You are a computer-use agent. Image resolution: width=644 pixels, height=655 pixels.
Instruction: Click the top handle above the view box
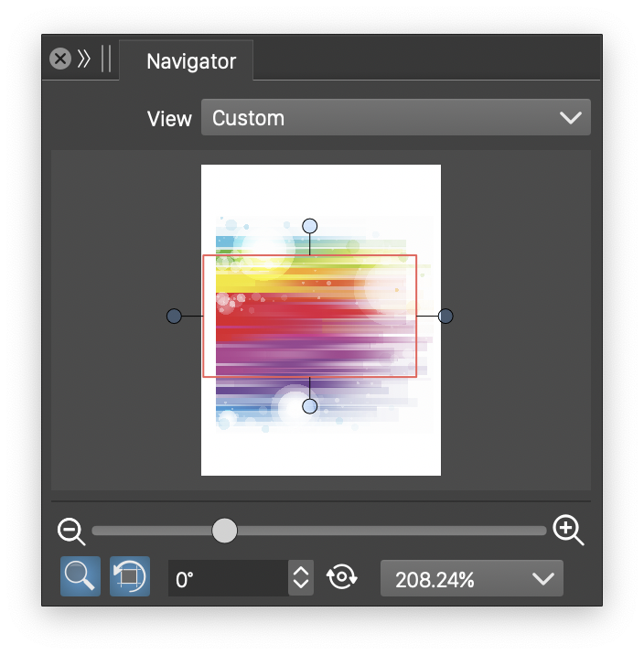310,226
